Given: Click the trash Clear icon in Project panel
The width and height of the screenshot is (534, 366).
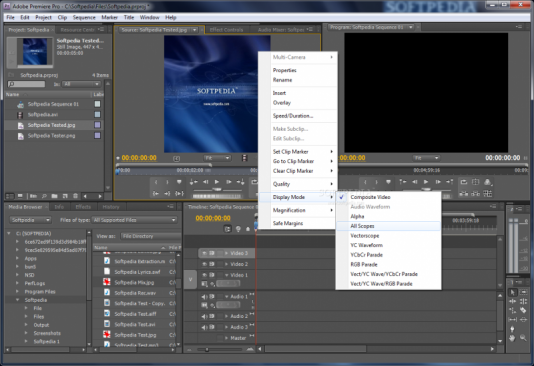Looking at the screenshot, I should [76, 196].
